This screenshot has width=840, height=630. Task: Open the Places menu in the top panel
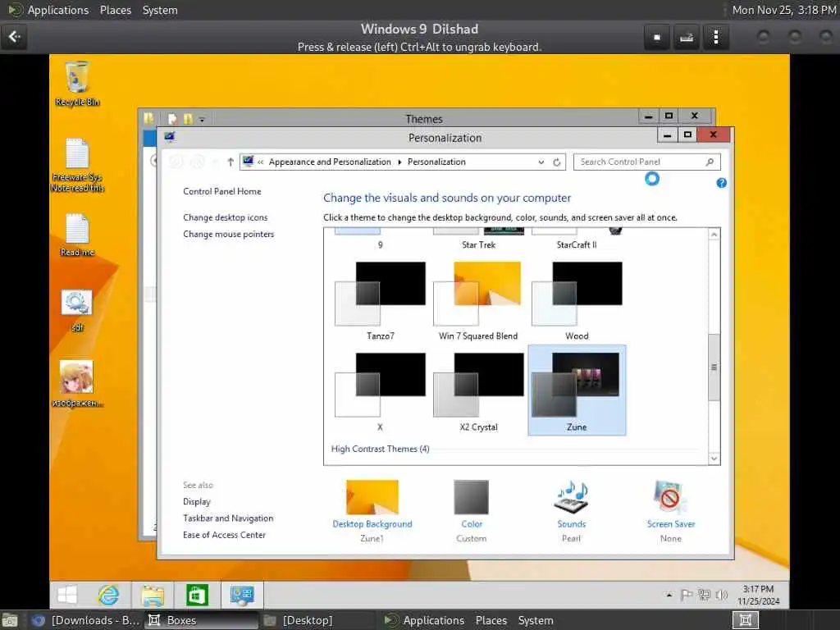[x=116, y=10]
